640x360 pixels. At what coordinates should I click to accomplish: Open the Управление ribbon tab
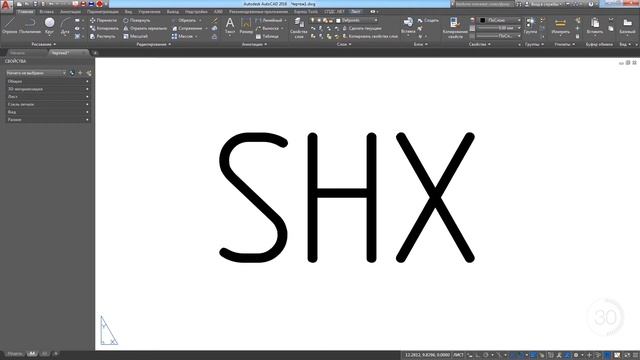point(149,12)
